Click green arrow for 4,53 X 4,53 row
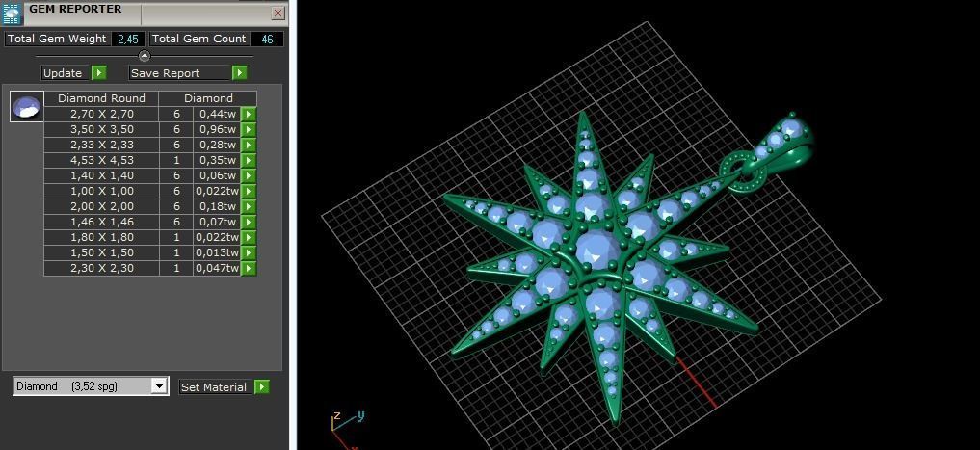Screen dimensions: 980x450 tap(249, 161)
